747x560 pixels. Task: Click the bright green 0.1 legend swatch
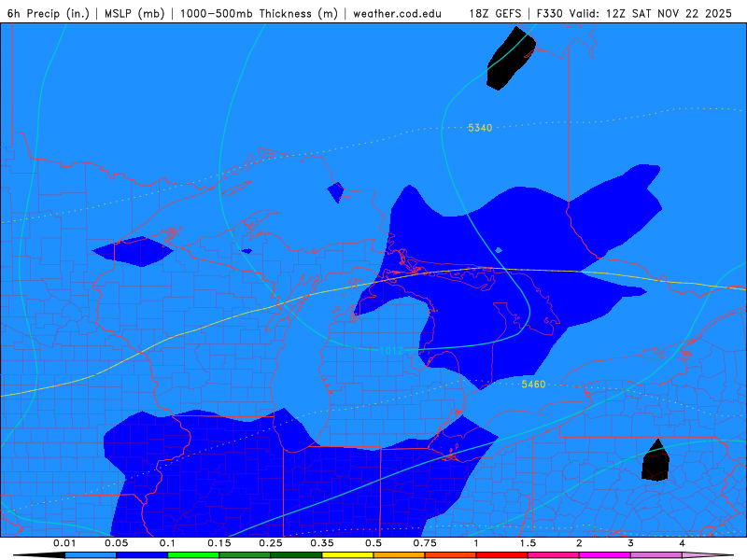pyautogui.click(x=193, y=555)
